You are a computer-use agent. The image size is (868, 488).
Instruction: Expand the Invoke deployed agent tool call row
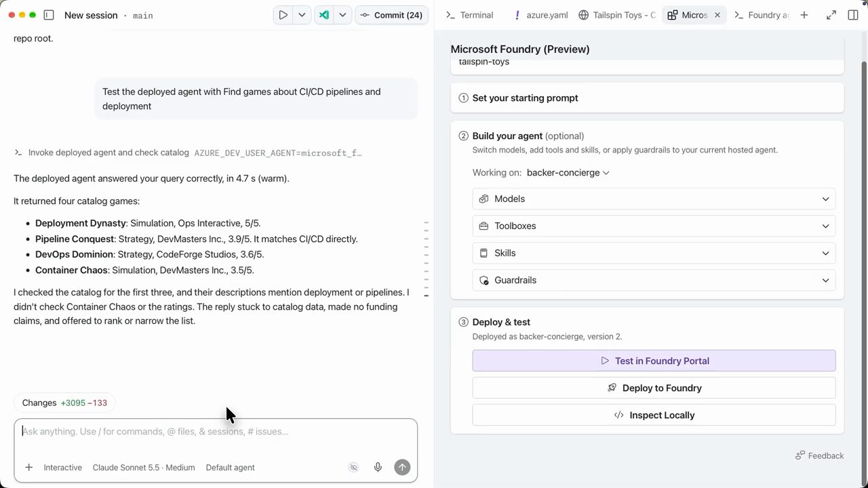click(189, 152)
